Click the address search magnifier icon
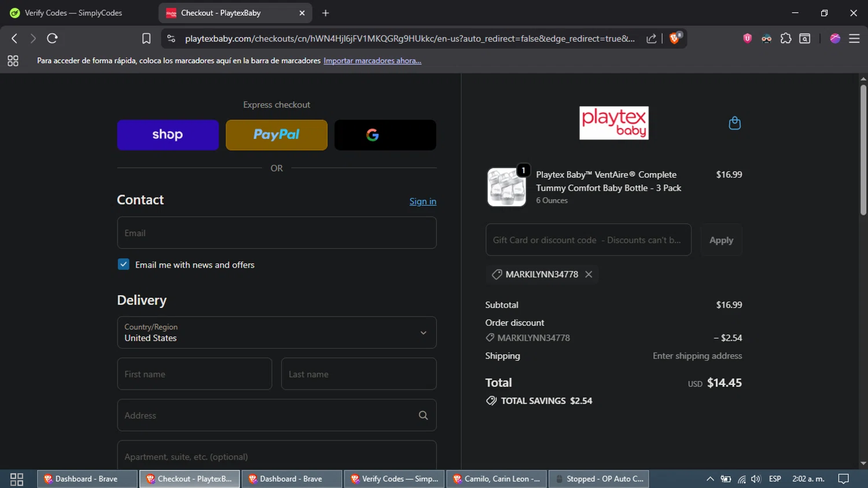Image resolution: width=868 pixels, height=488 pixels. tap(423, 415)
